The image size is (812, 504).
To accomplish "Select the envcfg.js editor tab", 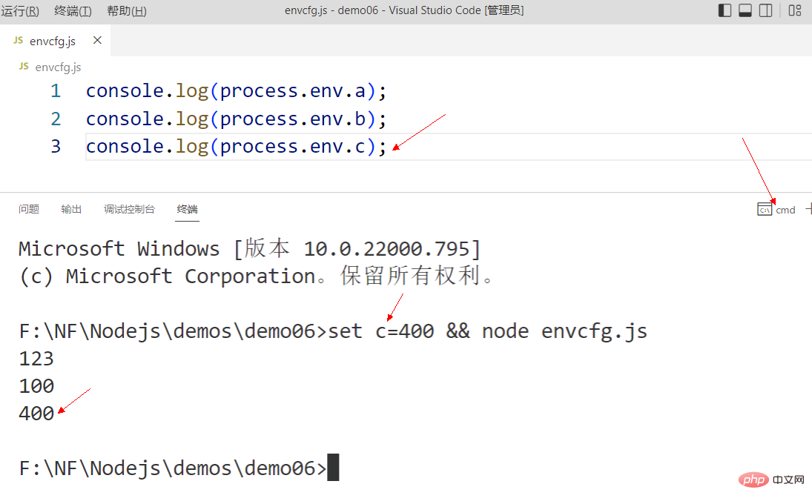I will [x=52, y=42].
